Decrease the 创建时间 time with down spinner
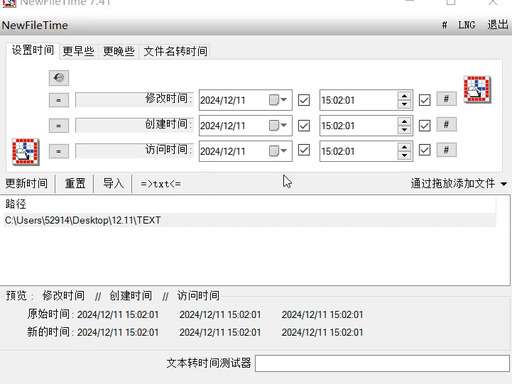 [404, 130]
